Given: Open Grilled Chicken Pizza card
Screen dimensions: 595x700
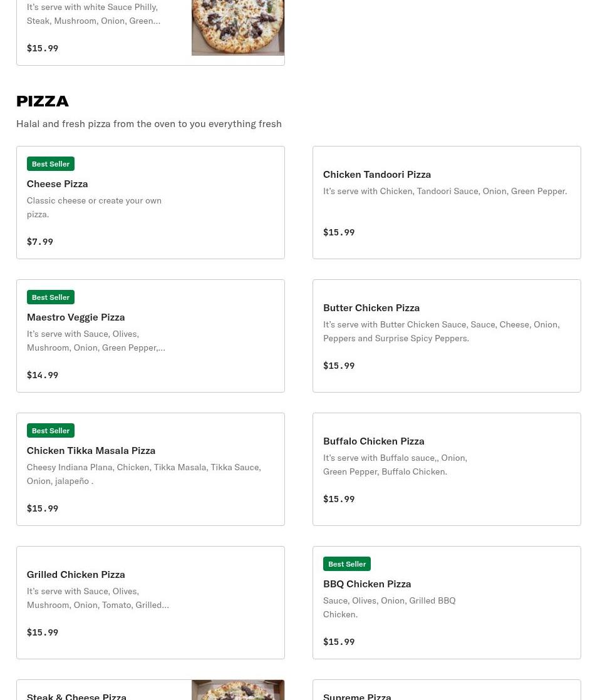Looking at the screenshot, I should click(x=150, y=603).
